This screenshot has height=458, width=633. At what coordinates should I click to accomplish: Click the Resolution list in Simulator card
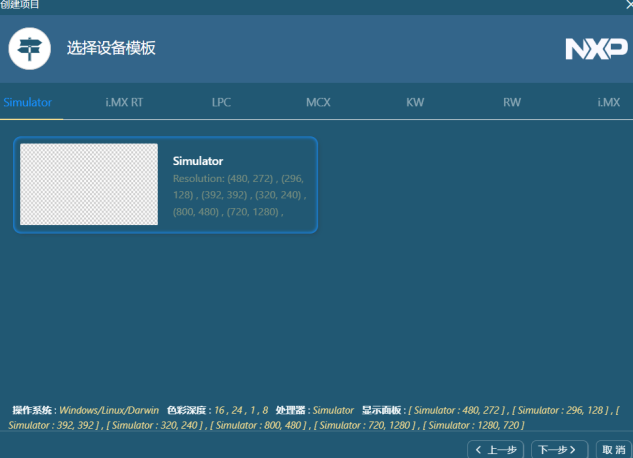[x=239, y=195]
